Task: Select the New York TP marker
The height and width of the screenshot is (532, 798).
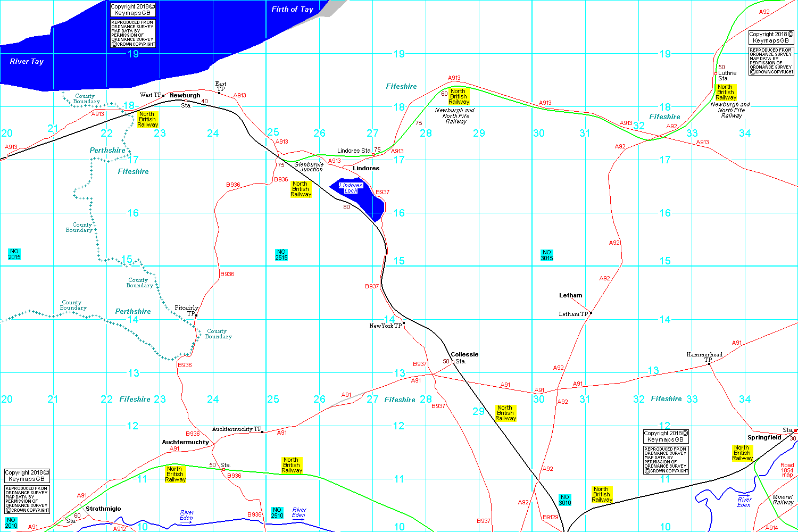Action: click(404, 323)
